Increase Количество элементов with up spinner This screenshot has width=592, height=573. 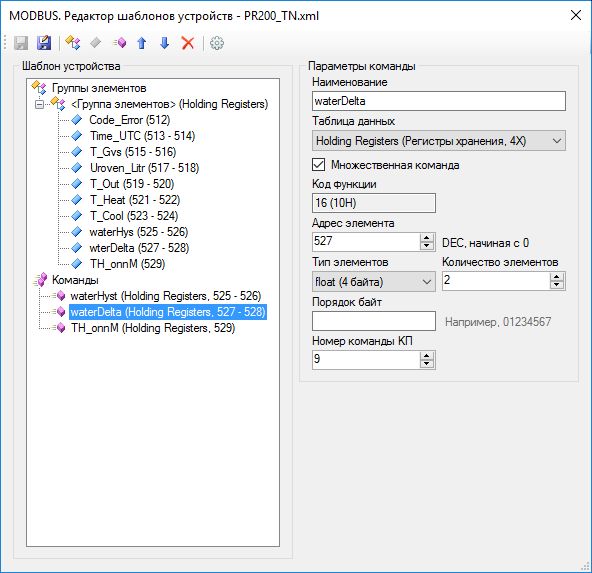click(557, 277)
